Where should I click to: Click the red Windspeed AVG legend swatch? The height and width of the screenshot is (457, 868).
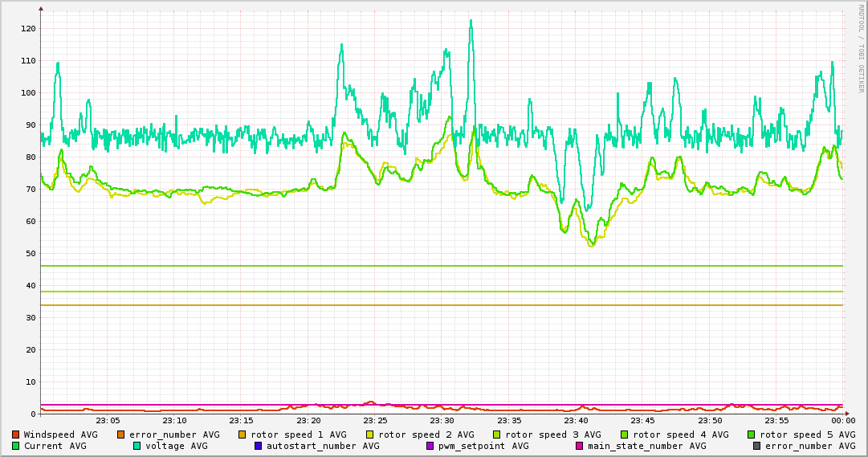tap(15, 435)
